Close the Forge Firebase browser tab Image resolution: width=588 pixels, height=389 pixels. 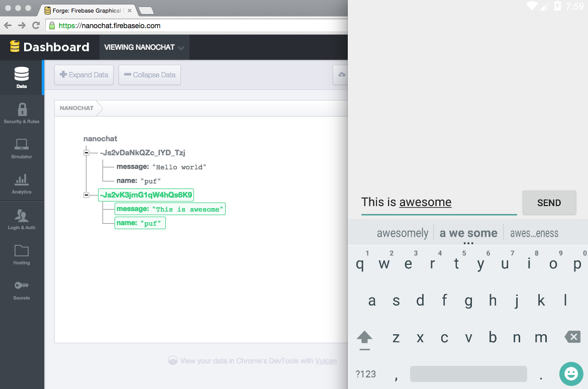(129, 11)
